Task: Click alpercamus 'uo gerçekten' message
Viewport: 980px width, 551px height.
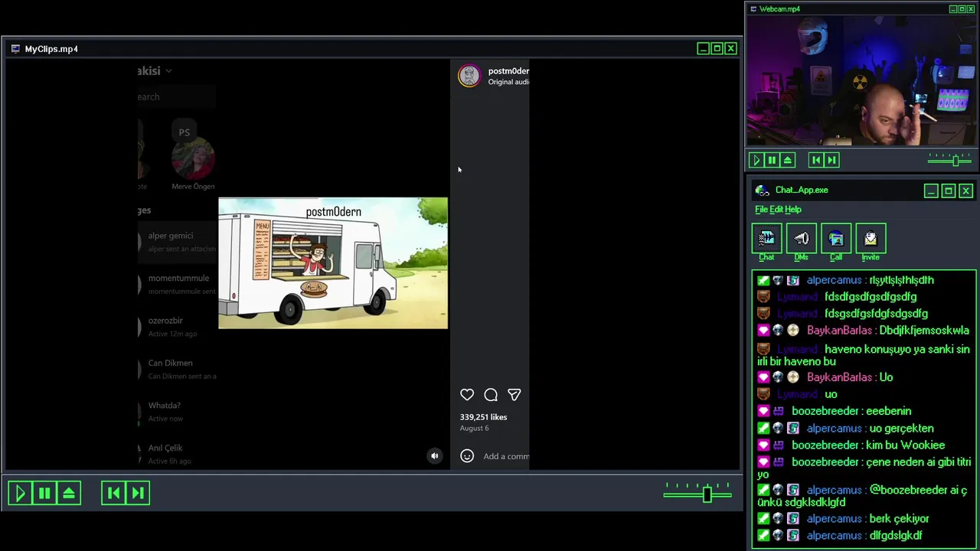Action: pos(845,429)
